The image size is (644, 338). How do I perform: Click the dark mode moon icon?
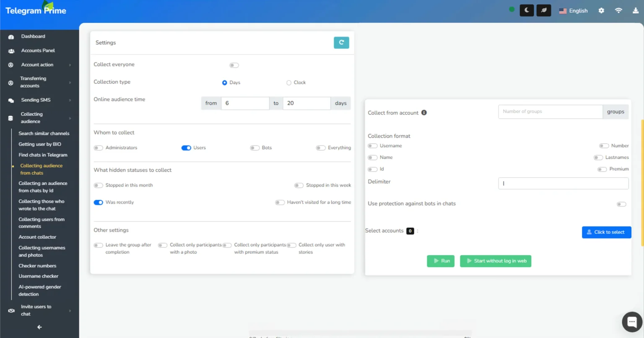point(526,10)
